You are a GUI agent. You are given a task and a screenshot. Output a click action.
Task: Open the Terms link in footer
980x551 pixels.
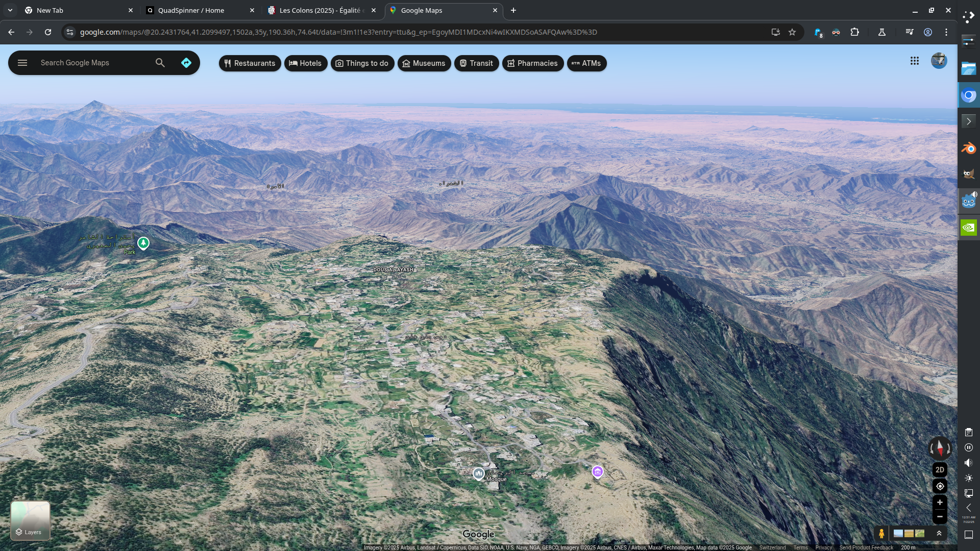point(800,547)
